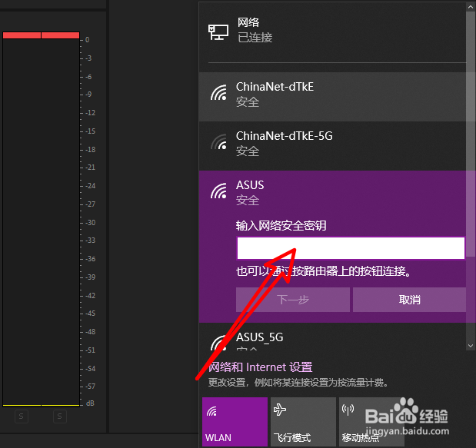Select the ChinaNet-dTkE-5G wireless network

click(332, 146)
